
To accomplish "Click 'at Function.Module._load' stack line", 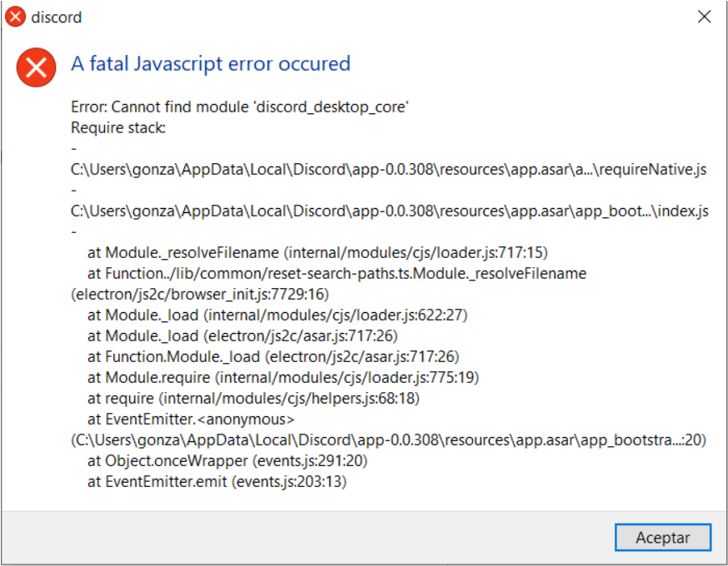I will point(273,357).
